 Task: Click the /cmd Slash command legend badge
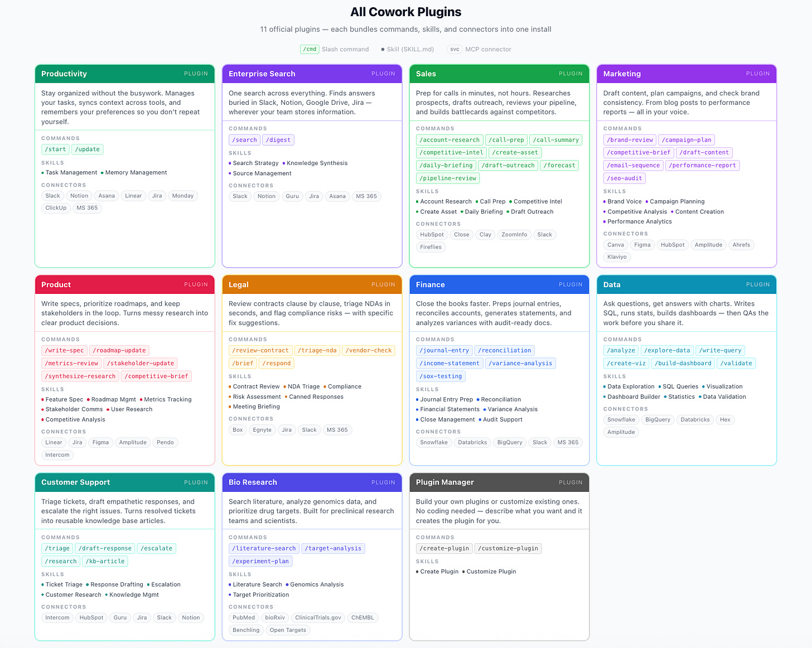(x=310, y=49)
